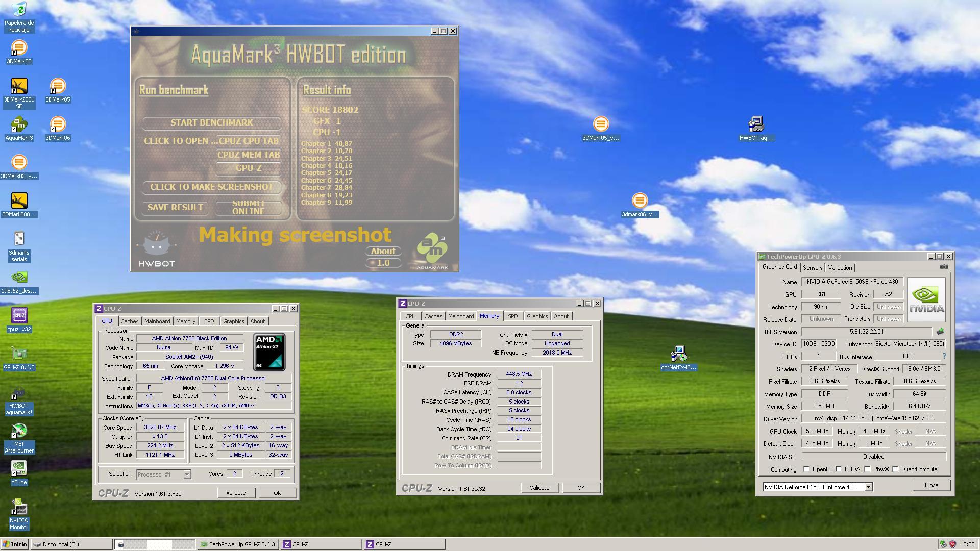
Task: Expand the GPU selection dropdown in GPU-Z
Action: click(x=868, y=487)
